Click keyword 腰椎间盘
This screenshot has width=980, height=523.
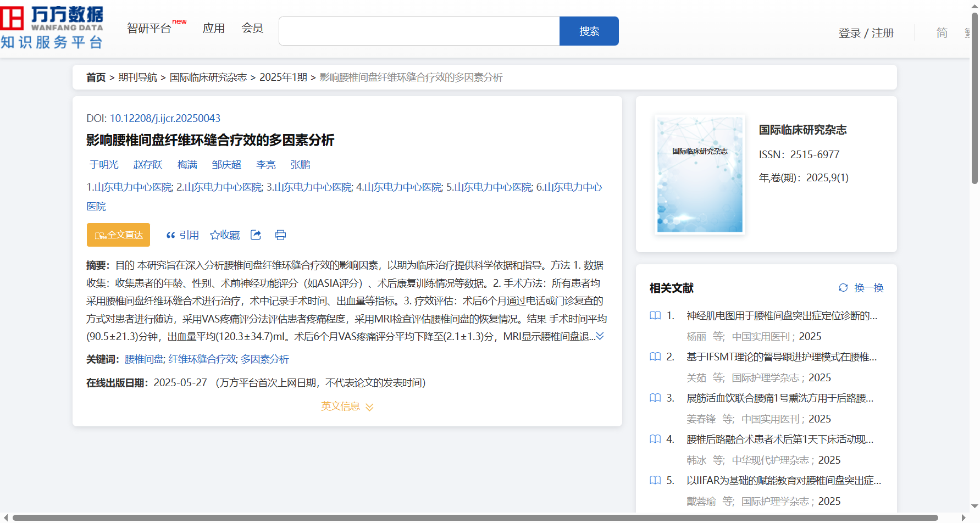144,359
